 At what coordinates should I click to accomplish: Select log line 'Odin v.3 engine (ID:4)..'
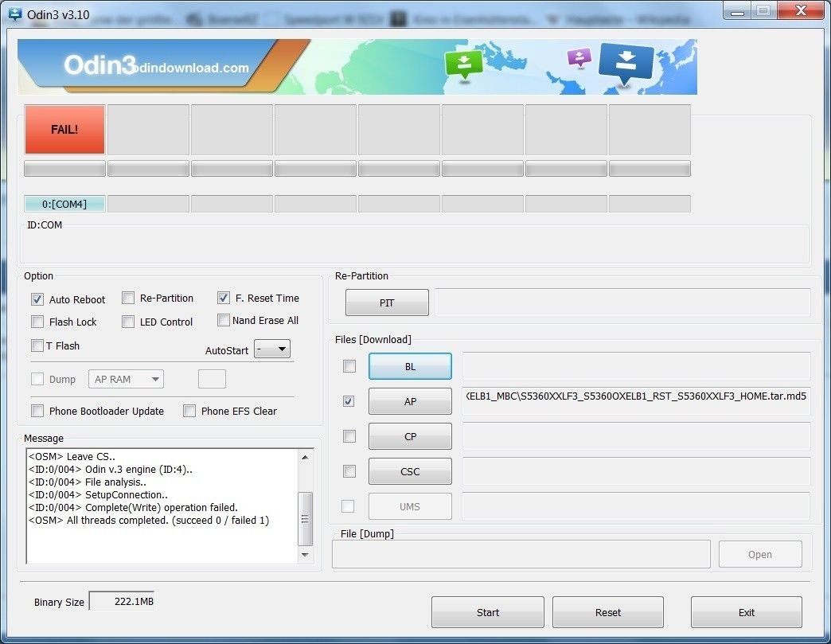(110, 469)
